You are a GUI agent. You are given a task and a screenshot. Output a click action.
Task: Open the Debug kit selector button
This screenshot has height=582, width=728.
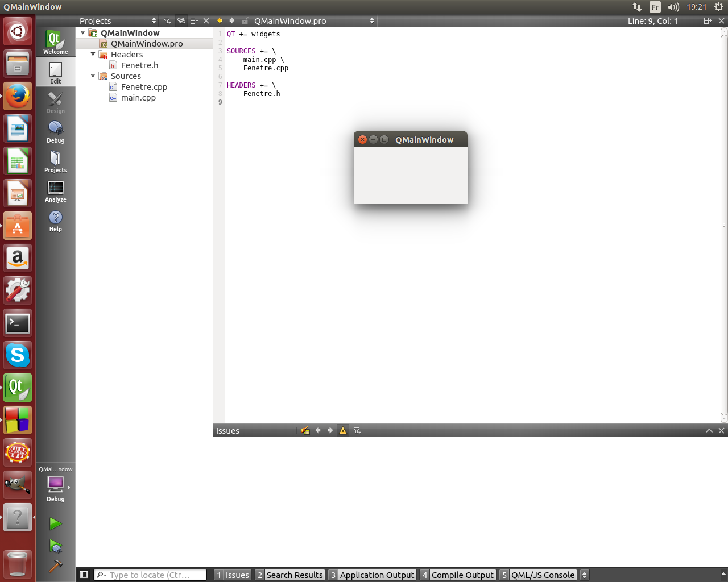tap(55, 485)
